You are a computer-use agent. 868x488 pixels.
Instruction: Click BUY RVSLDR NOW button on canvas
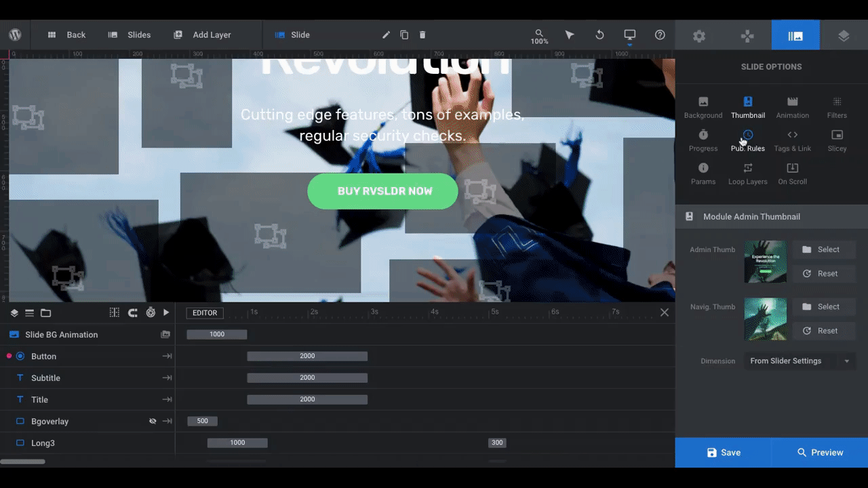click(383, 191)
